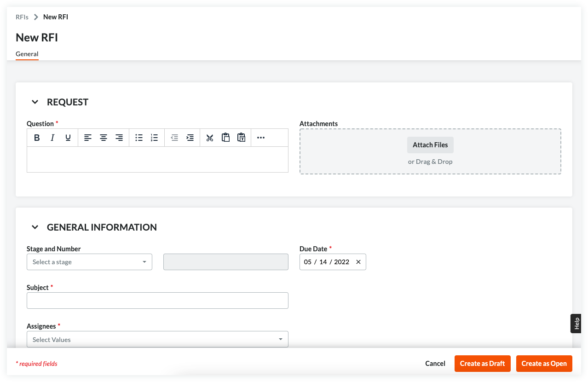Toggle bold formatting in the Question editor
The image size is (588, 382).
[37, 138]
